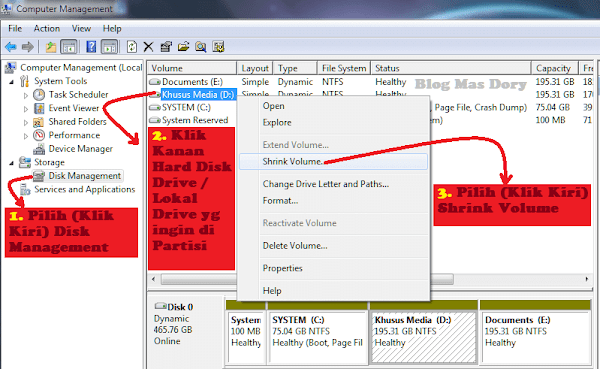
Task: Click the volume list scrollbar left arrow
Action: click(x=154, y=279)
